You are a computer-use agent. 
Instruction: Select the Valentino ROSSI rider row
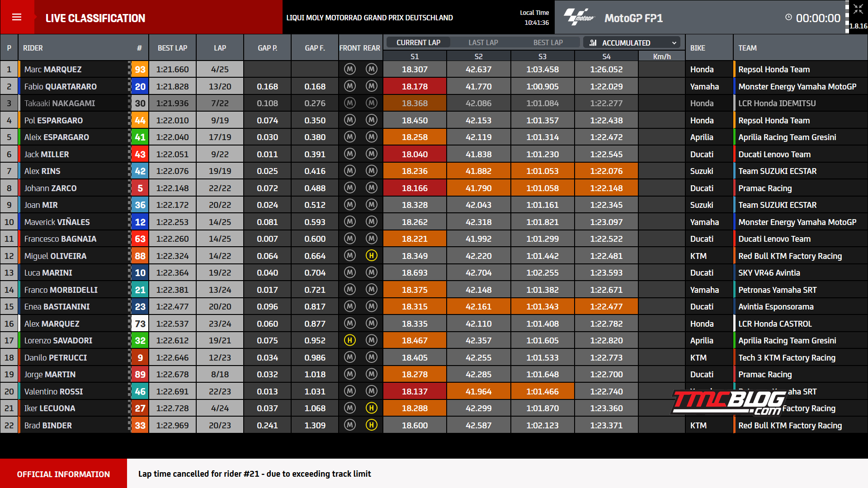coord(434,391)
